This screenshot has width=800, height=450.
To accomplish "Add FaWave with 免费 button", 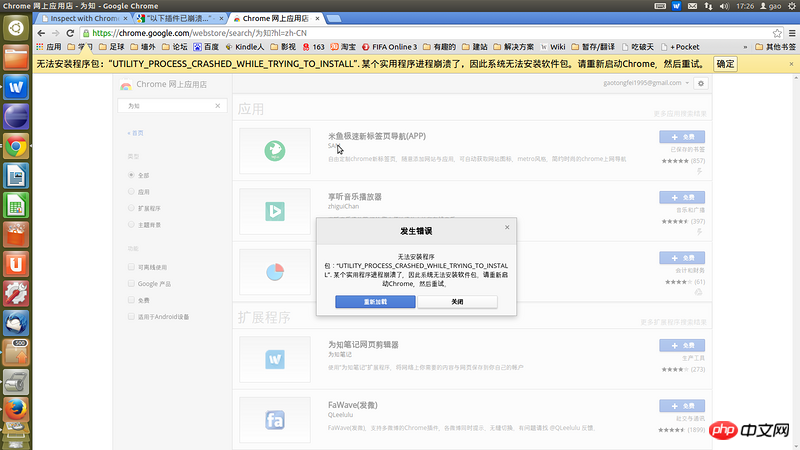I will tap(682, 406).
